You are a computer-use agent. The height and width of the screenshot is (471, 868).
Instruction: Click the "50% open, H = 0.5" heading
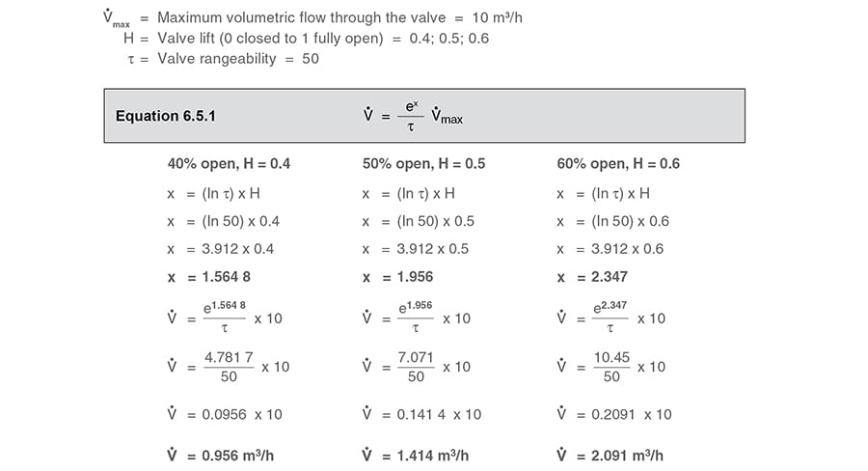423,163
